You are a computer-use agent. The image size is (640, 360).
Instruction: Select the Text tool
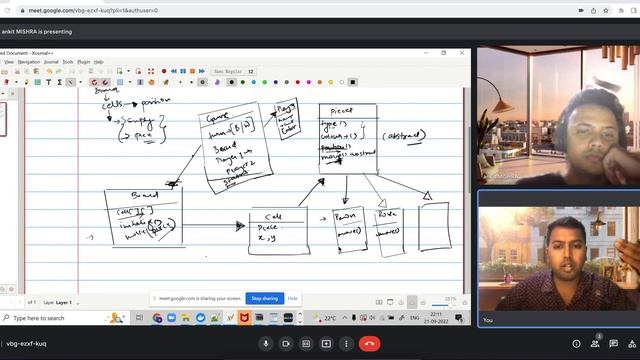pos(49,82)
